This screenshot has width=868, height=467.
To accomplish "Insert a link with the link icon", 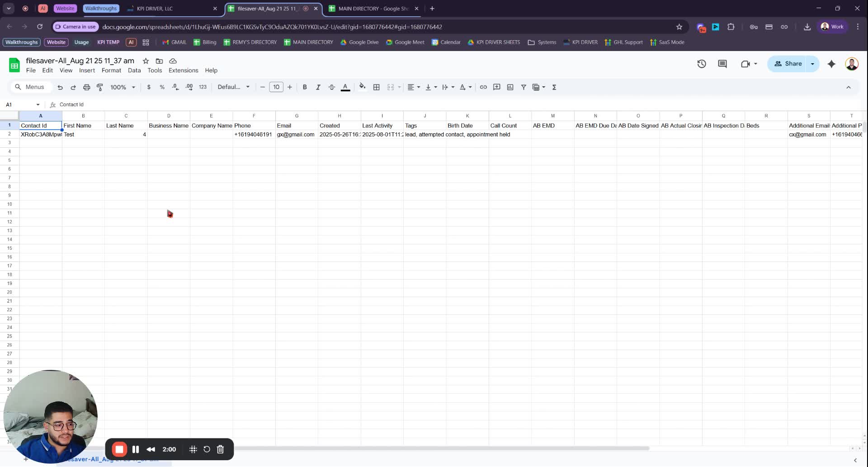I will tap(483, 87).
